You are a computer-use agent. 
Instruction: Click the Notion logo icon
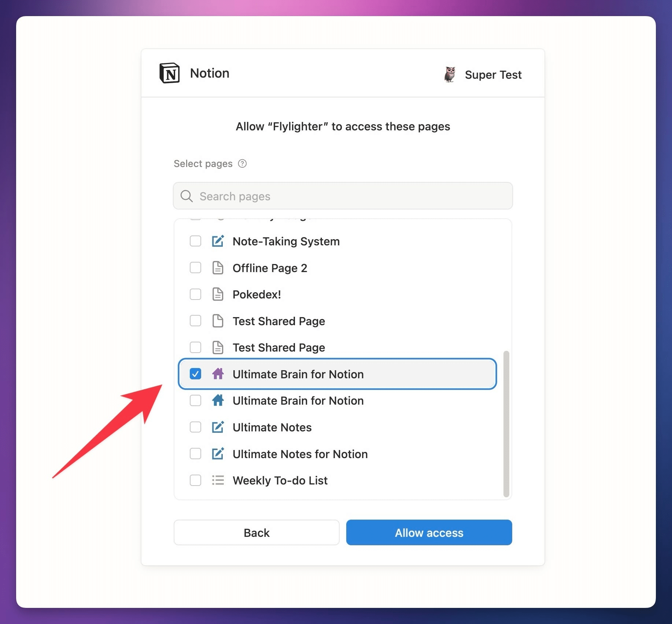point(169,73)
